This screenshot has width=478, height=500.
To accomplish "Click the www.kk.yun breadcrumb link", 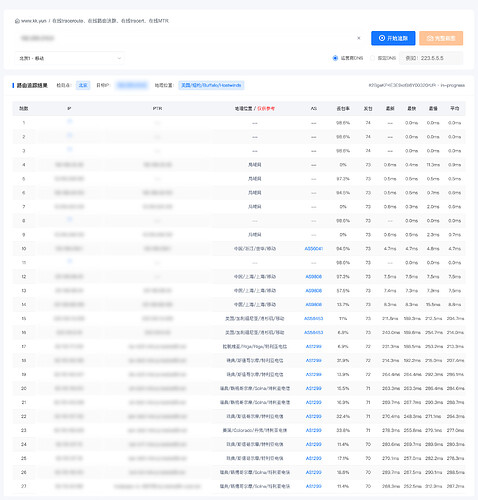I will [34, 21].
